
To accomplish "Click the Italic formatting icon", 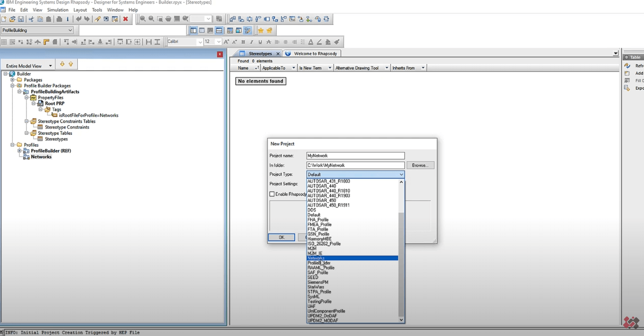I will (251, 42).
